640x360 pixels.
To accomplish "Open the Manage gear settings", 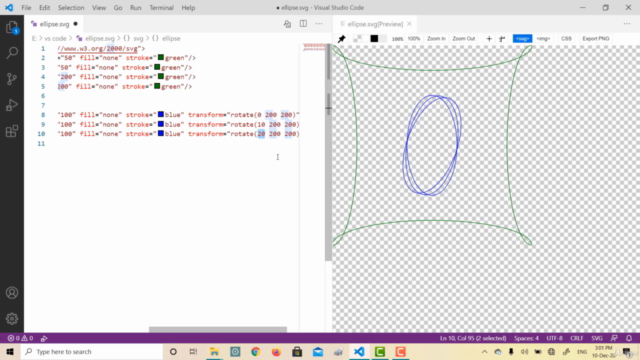I will pos(12,318).
